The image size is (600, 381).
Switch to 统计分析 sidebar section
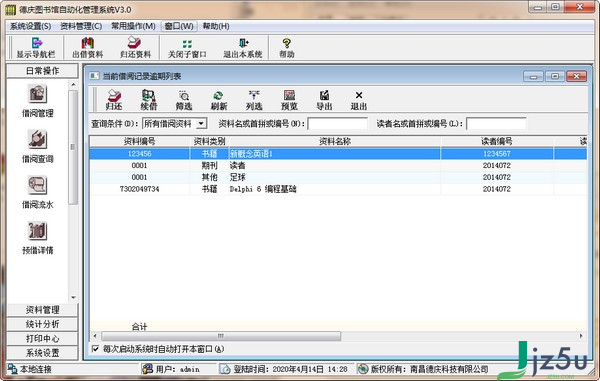coord(42,324)
